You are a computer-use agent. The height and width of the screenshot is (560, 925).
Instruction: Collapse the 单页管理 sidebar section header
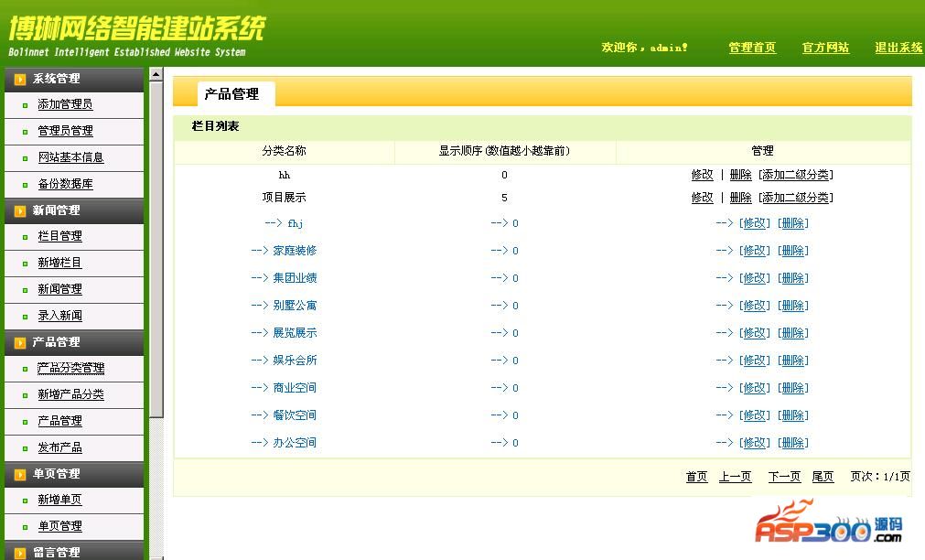(74, 474)
